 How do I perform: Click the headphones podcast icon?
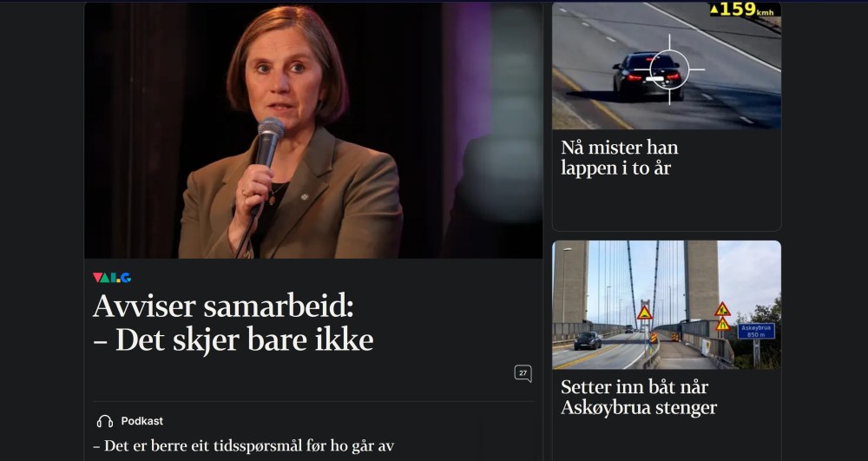tap(105, 422)
